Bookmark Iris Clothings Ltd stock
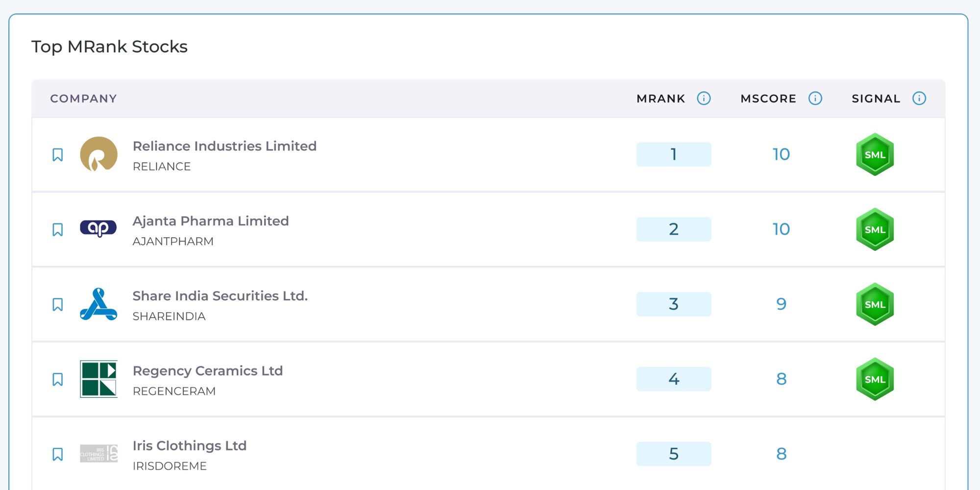 [57, 455]
